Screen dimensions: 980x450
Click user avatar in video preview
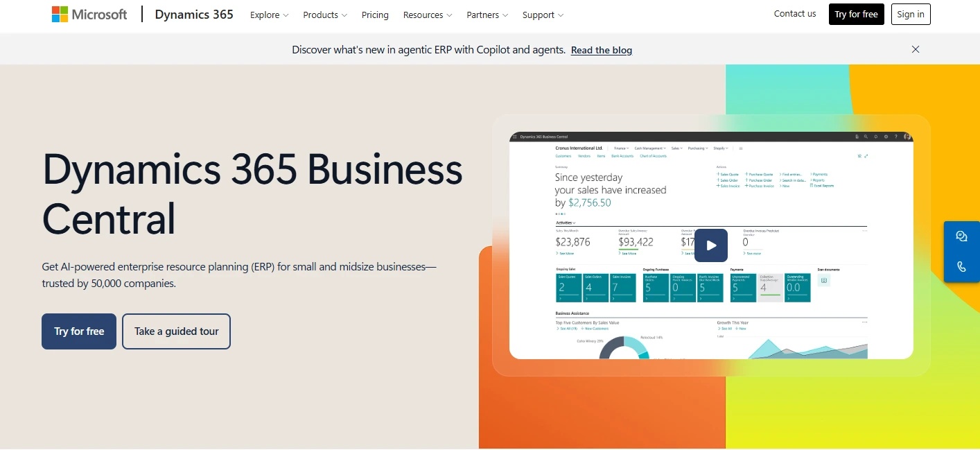pos(907,137)
